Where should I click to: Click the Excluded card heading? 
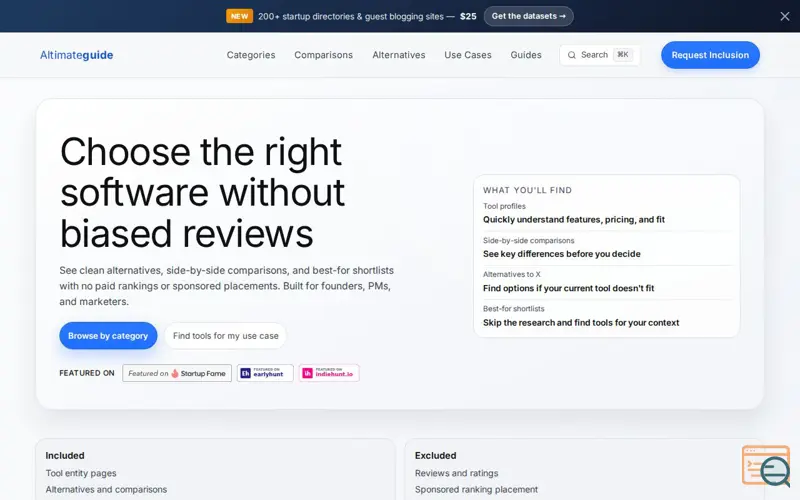(436, 456)
